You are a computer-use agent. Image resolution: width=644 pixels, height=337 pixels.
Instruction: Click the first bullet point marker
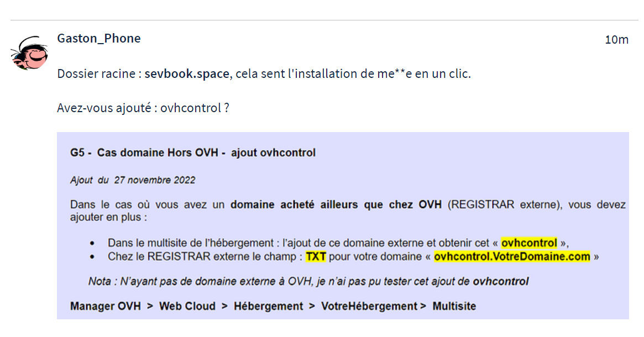pyautogui.click(x=92, y=244)
